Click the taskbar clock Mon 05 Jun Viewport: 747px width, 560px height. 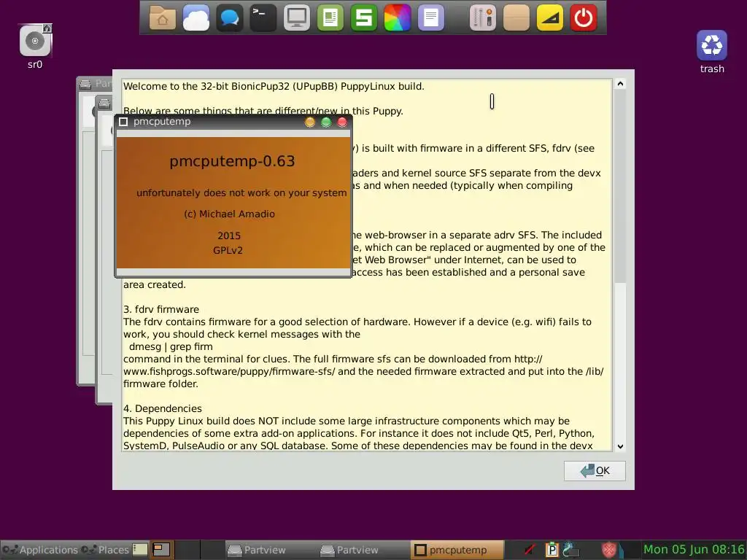click(694, 550)
